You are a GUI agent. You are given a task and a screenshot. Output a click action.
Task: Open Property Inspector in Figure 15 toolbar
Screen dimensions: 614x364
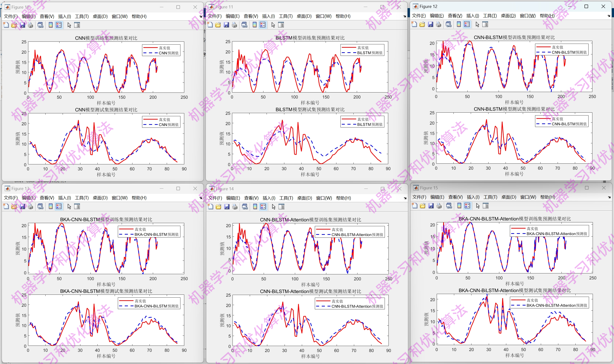pyautogui.click(x=486, y=206)
